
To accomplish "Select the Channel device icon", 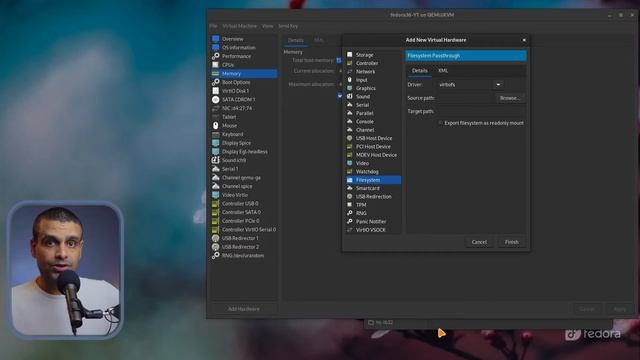I will point(350,130).
